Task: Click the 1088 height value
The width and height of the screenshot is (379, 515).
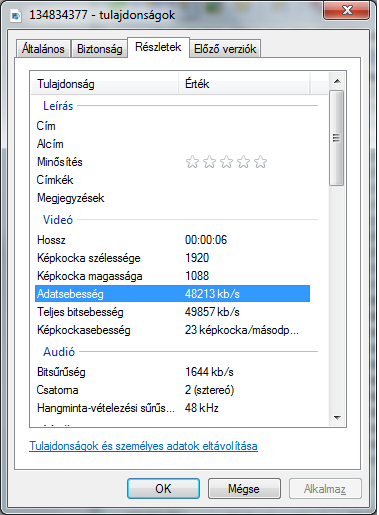Action: pos(197,276)
